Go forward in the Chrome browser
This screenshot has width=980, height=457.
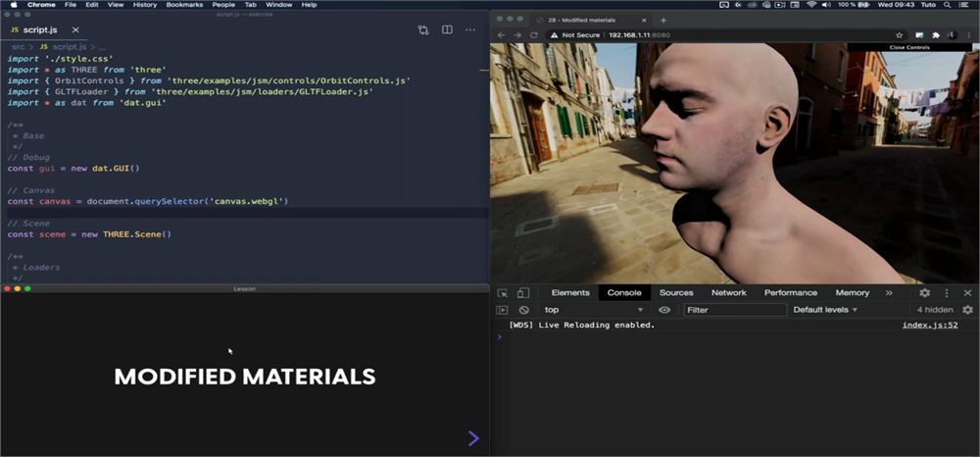pyautogui.click(x=517, y=35)
